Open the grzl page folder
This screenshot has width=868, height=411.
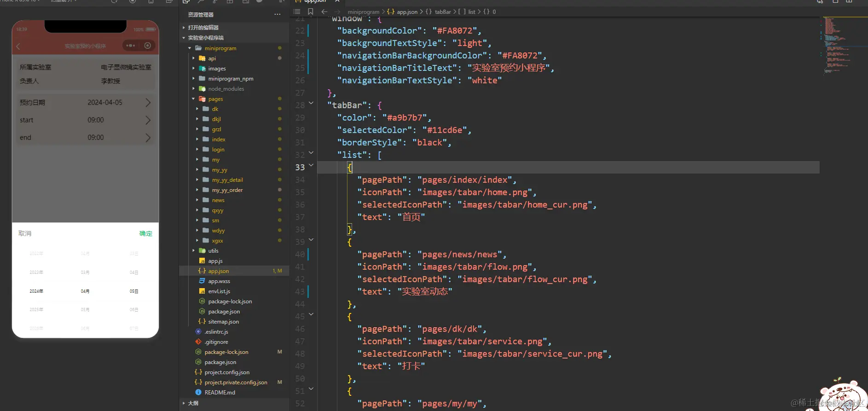coord(216,129)
